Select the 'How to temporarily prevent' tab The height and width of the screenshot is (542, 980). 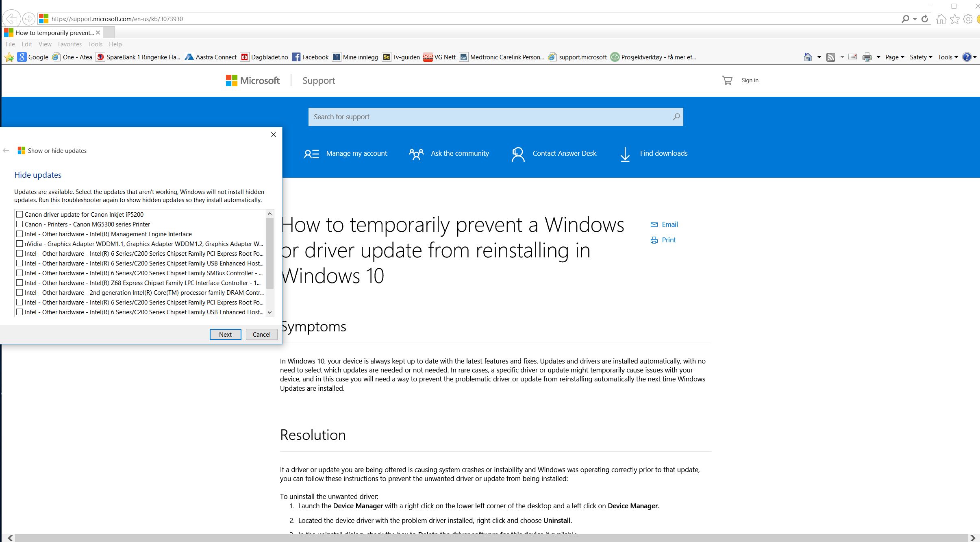[53, 33]
